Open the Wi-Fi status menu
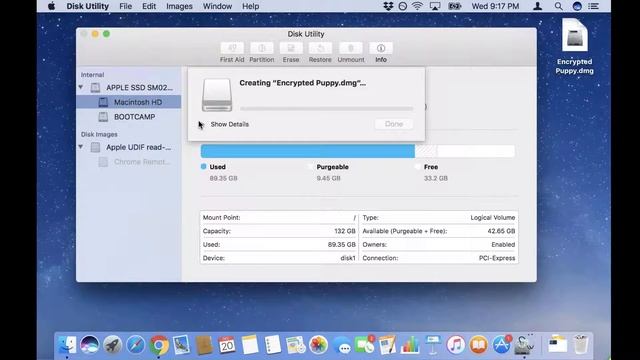The width and height of the screenshot is (640, 360). click(417, 6)
